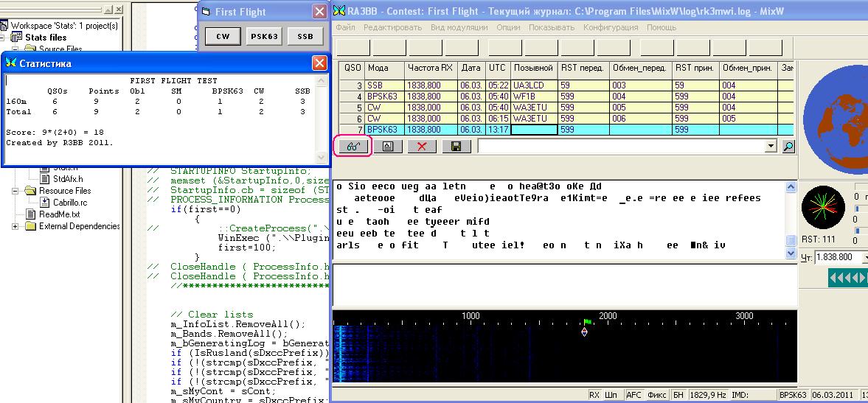Click the magnifying glass search icon
Screen dimensions: 868x403
pos(788,147)
